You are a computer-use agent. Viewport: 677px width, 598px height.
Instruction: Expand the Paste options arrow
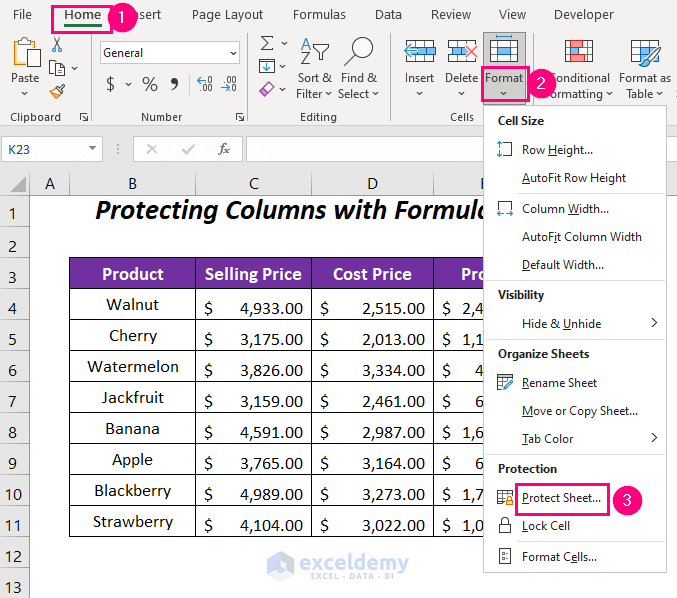(25, 93)
